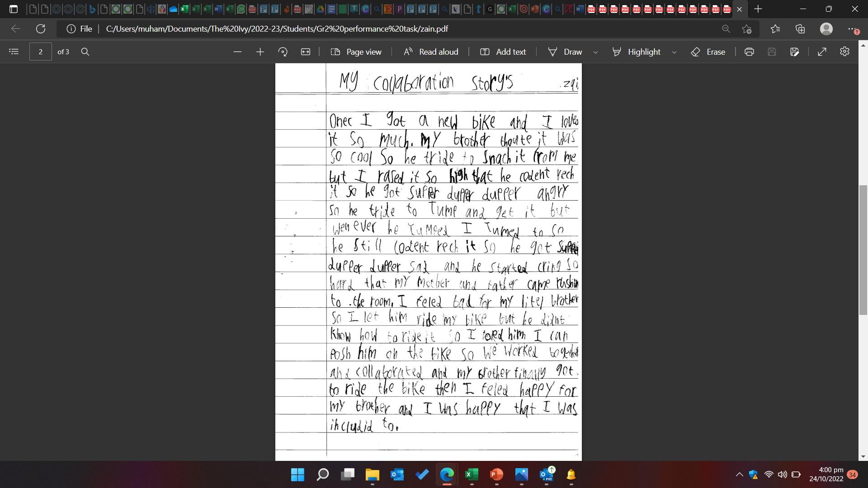Click the Add text button
868x488 pixels.
(503, 52)
